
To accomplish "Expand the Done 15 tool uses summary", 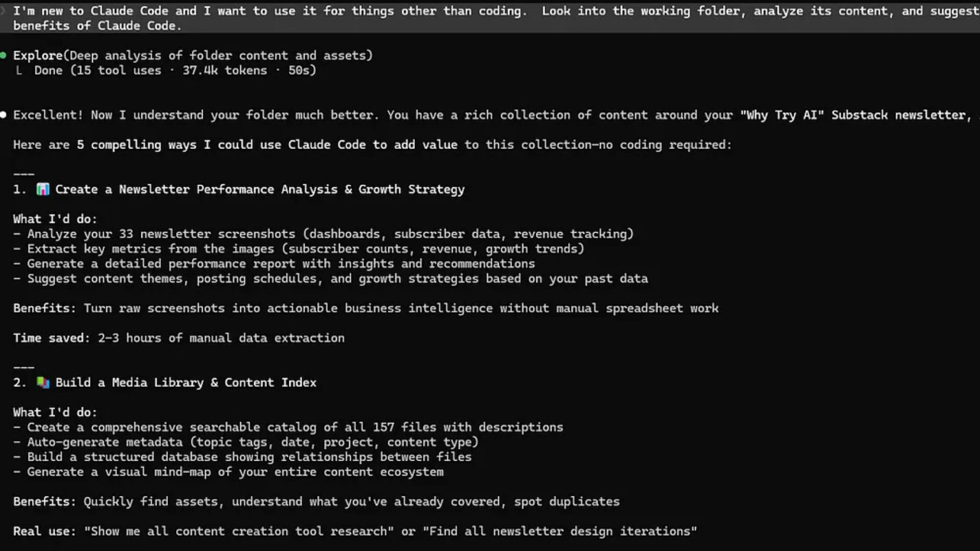I will point(175,70).
